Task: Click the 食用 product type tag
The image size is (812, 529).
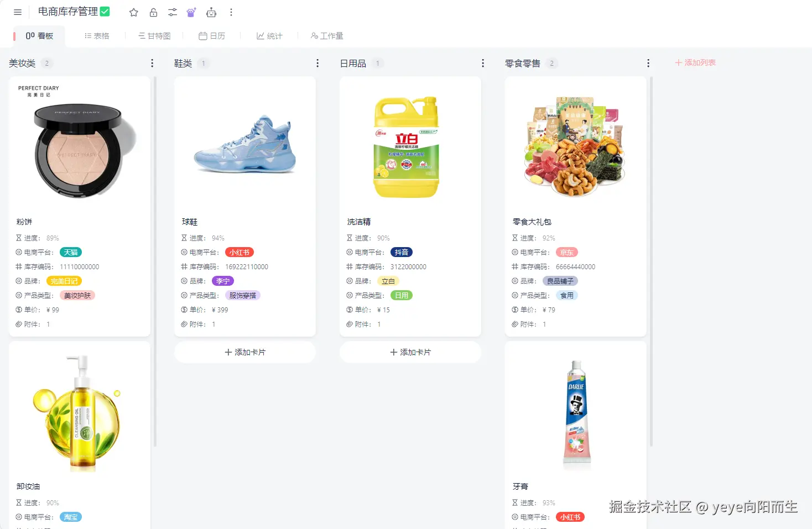Action: (567, 295)
